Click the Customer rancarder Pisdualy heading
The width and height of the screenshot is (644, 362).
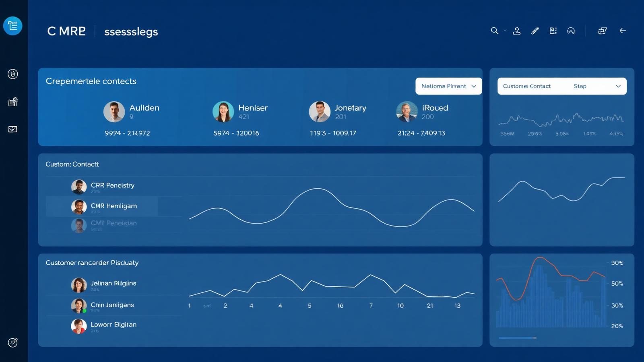tap(92, 263)
